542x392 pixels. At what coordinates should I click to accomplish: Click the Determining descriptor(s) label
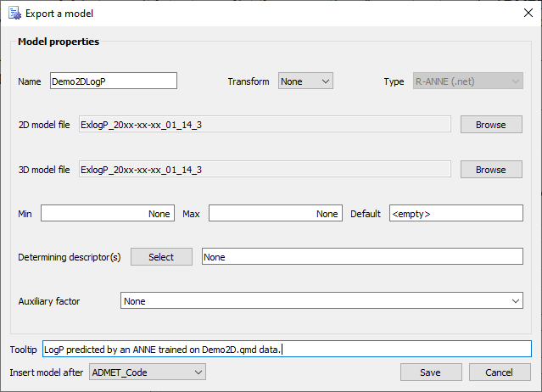[70, 257]
